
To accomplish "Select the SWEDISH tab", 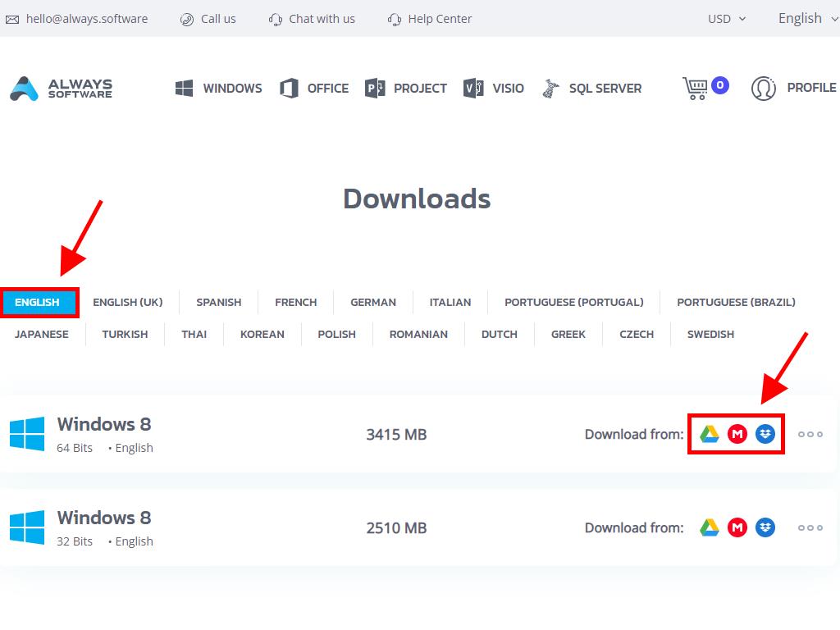I will coord(710,335).
